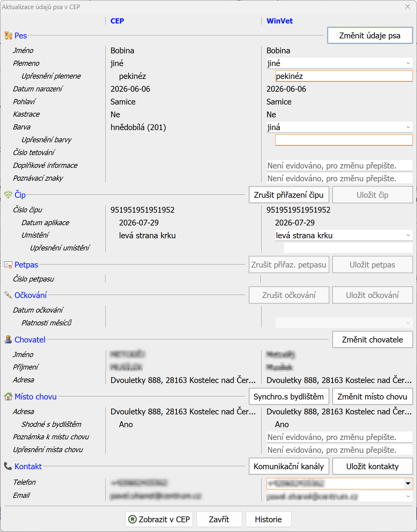The height and width of the screenshot is (532, 417).
Task: Click the Poznámka k místu chovu field
Action: coord(339,437)
